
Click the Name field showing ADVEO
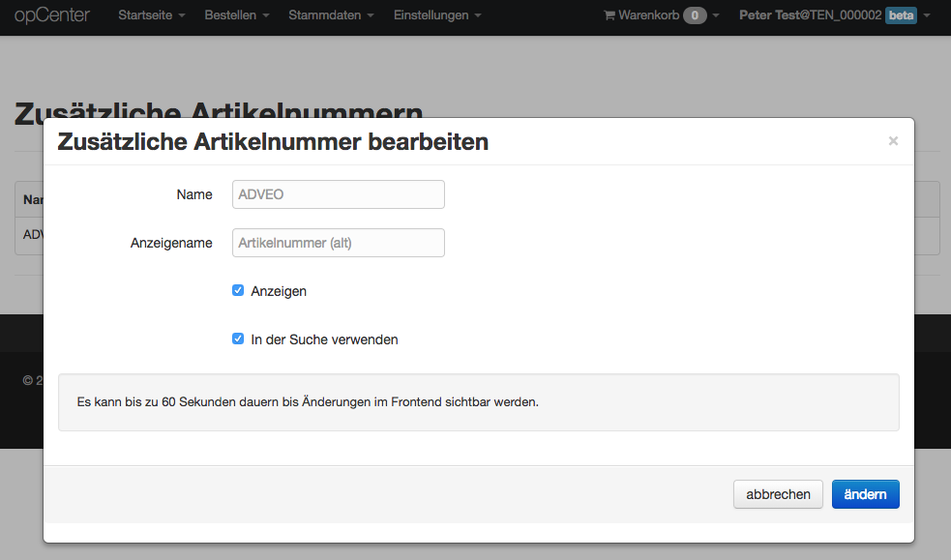[338, 193]
